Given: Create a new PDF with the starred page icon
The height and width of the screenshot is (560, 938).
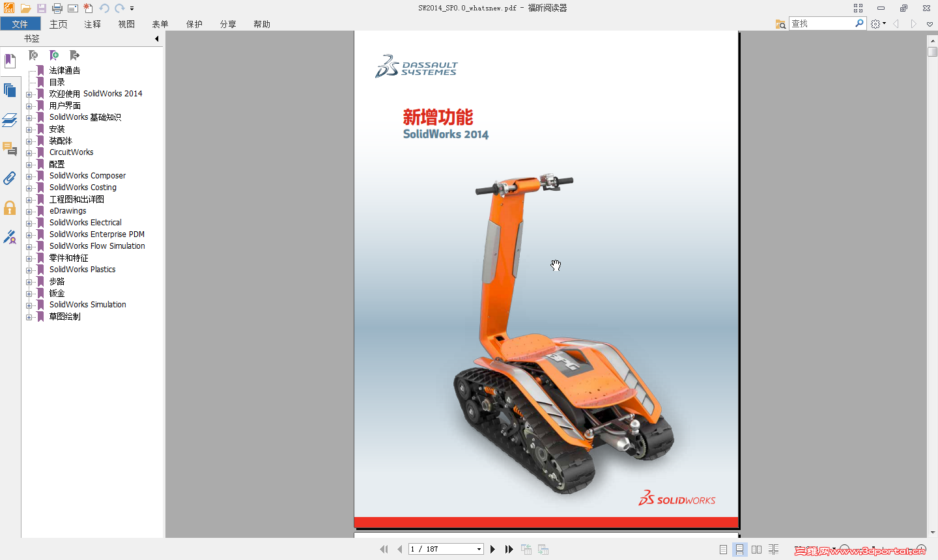Looking at the screenshot, I should pos(88,8).
